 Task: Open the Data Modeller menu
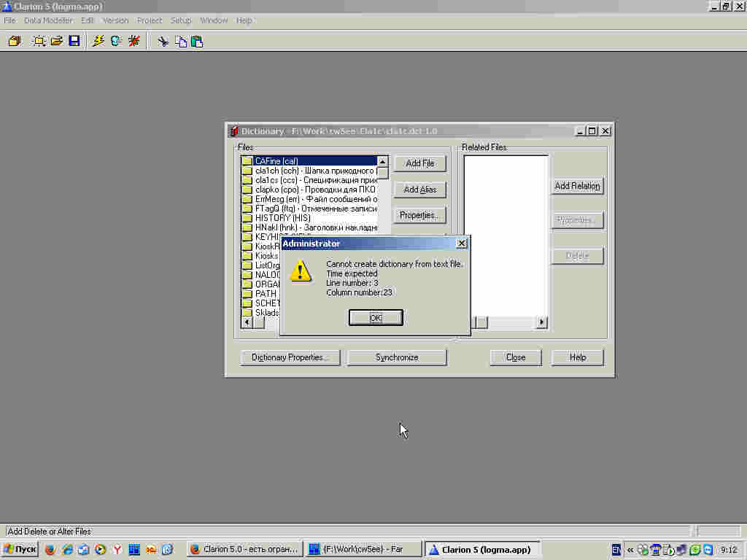(48, 20)
